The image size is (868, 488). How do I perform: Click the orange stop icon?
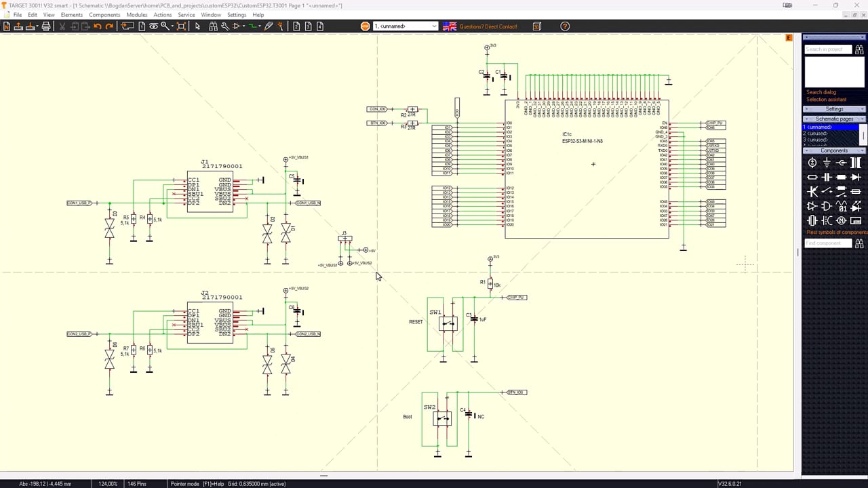pos(366,26)
